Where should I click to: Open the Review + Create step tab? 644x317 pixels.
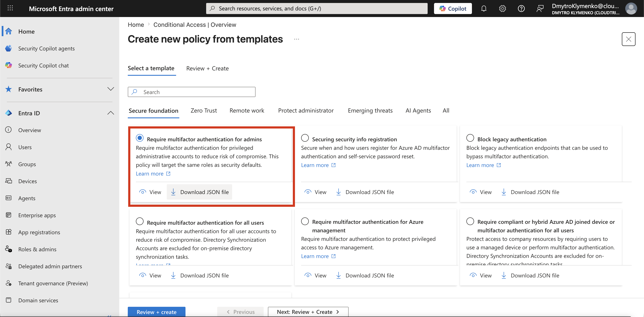[x=207, y=68]
